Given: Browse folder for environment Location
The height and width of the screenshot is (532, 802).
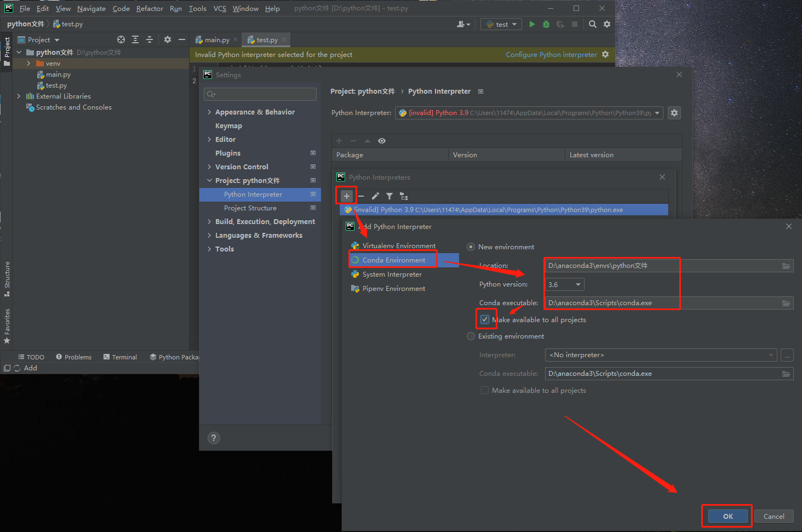Looking at the screenshot, I should coord(786,266).
